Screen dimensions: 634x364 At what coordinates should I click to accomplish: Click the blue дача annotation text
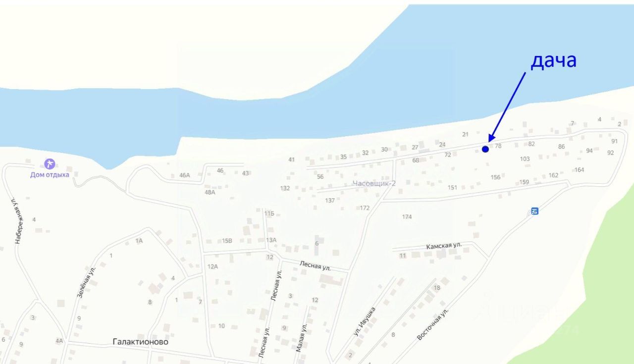tap(554, 60)
